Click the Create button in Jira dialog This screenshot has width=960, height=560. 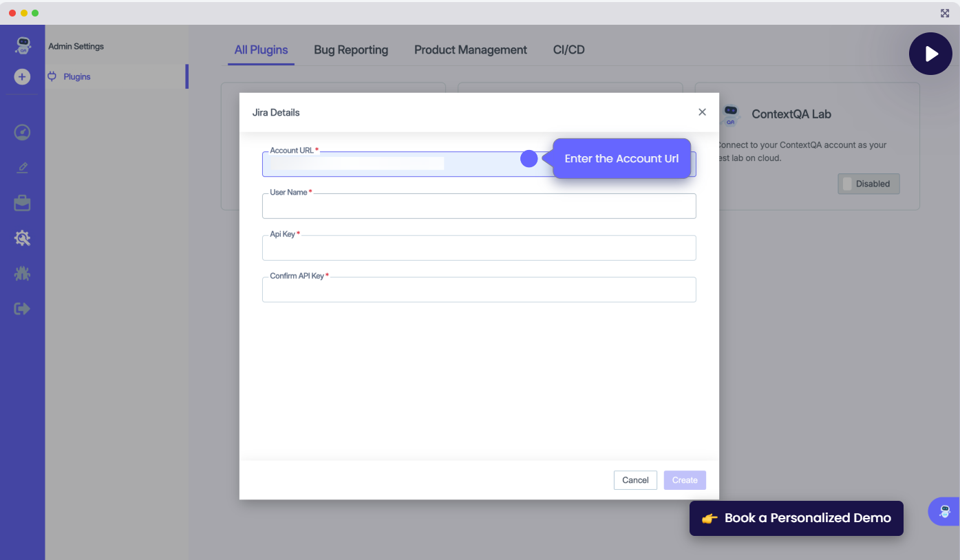[x=685, y=480]
